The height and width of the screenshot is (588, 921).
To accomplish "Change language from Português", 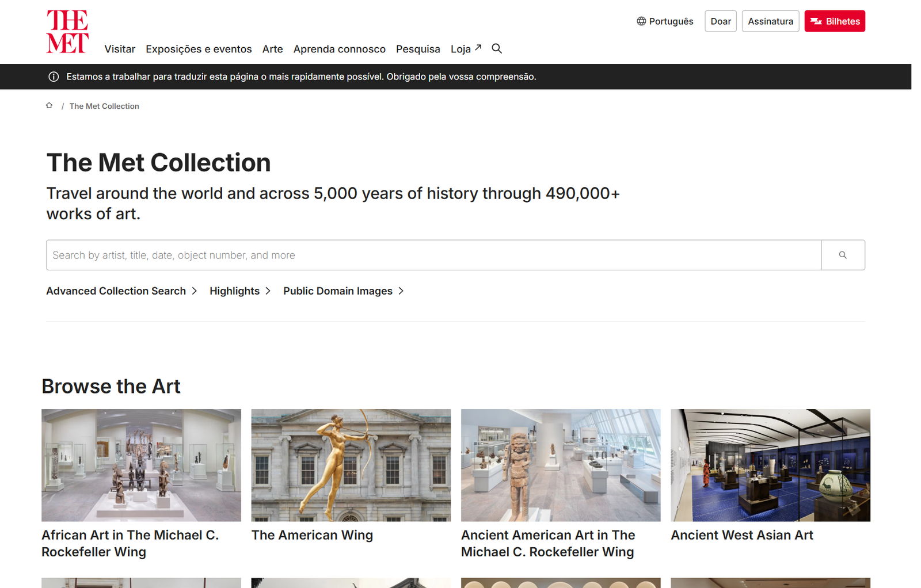I will coord(665,21).
